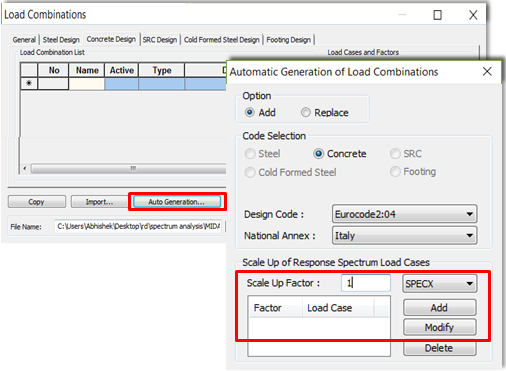The height and width of the screenshot is (371, 506).
Task: Click the Active column header
Action: tap(122, 70)
